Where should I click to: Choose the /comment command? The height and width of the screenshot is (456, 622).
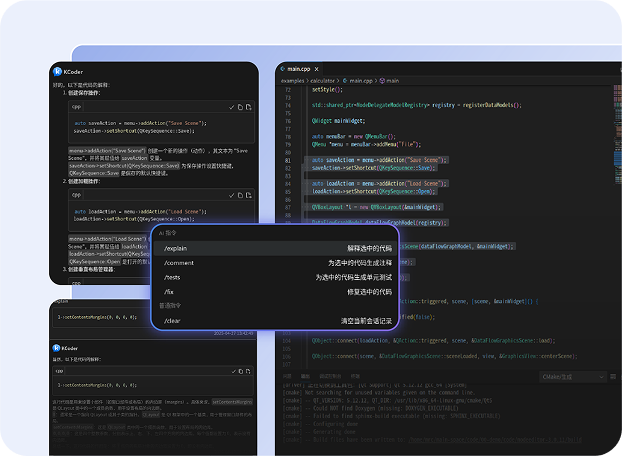tap(179, 262)
